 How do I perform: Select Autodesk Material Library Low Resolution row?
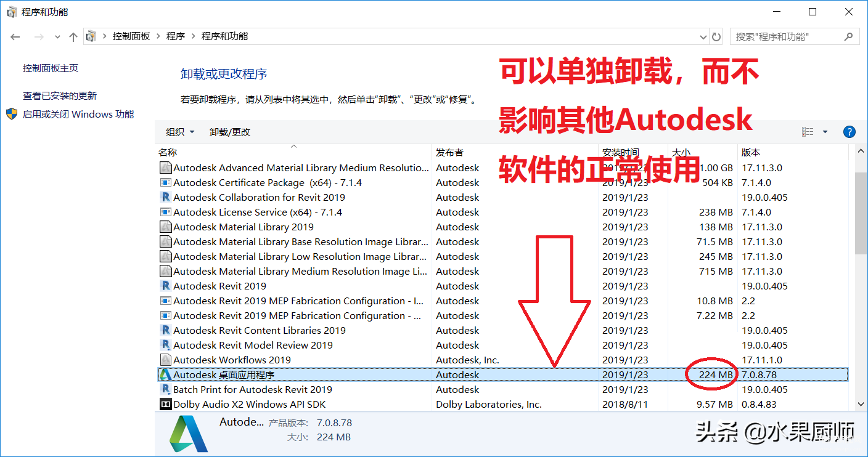click(x=502, y=256)
